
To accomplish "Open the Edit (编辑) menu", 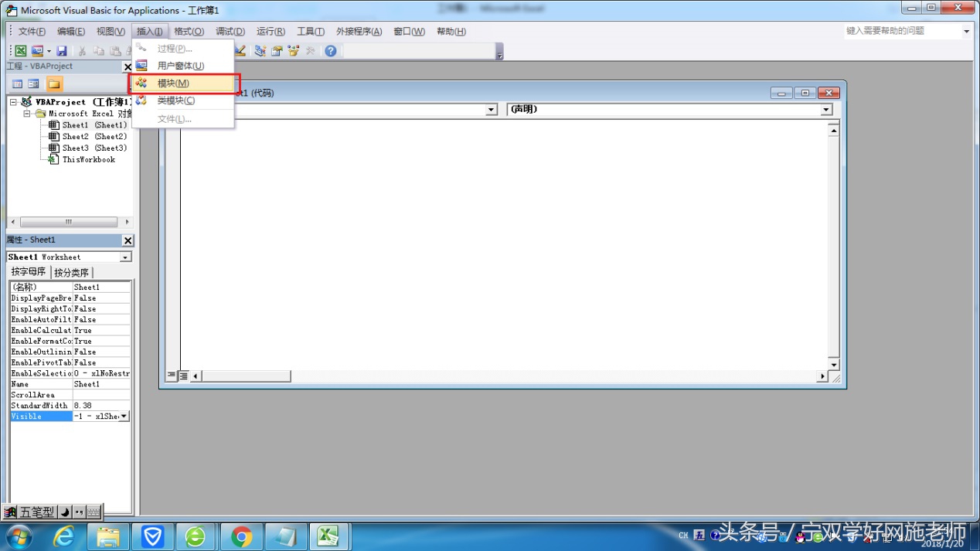I will pos(71,32).
